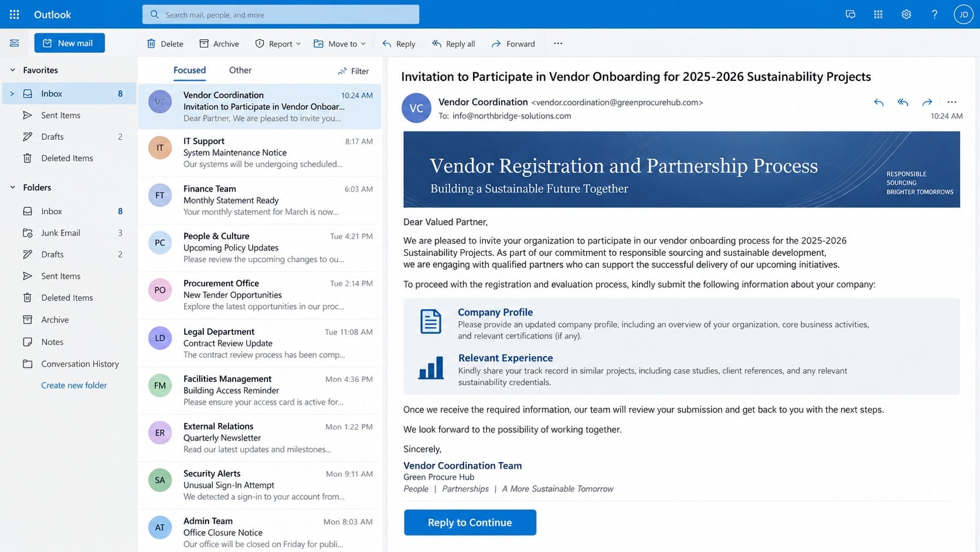Click the Reply arrow icon in toolbar

click(x=387, y=43)
